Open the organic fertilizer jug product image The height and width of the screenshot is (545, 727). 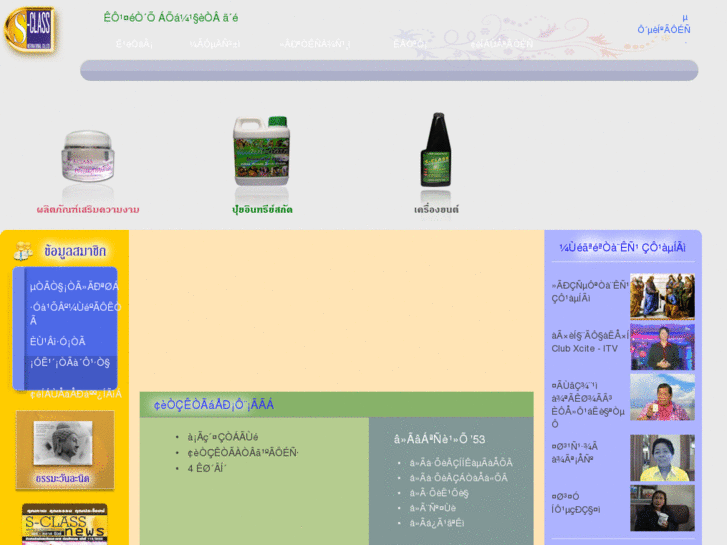(261, 151)
